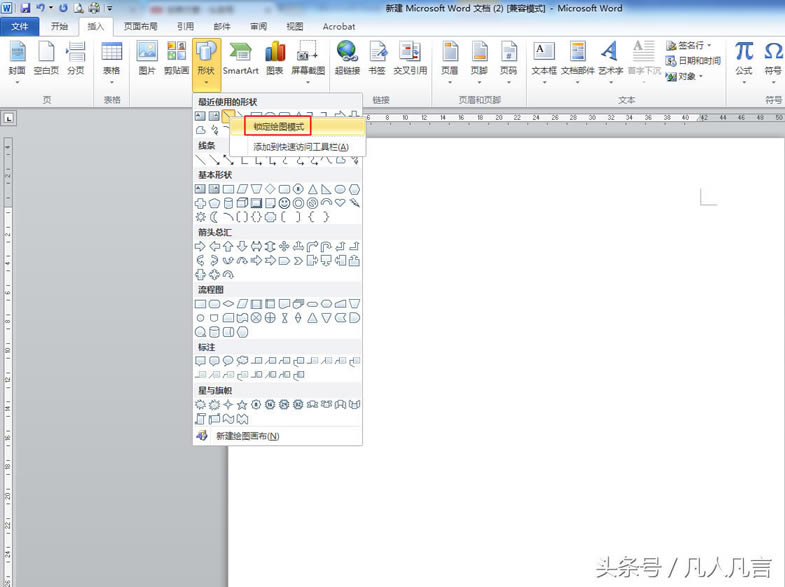785x587 pixels.
Task: Insert a chart via 图表 icon
Action: (274, 57)
